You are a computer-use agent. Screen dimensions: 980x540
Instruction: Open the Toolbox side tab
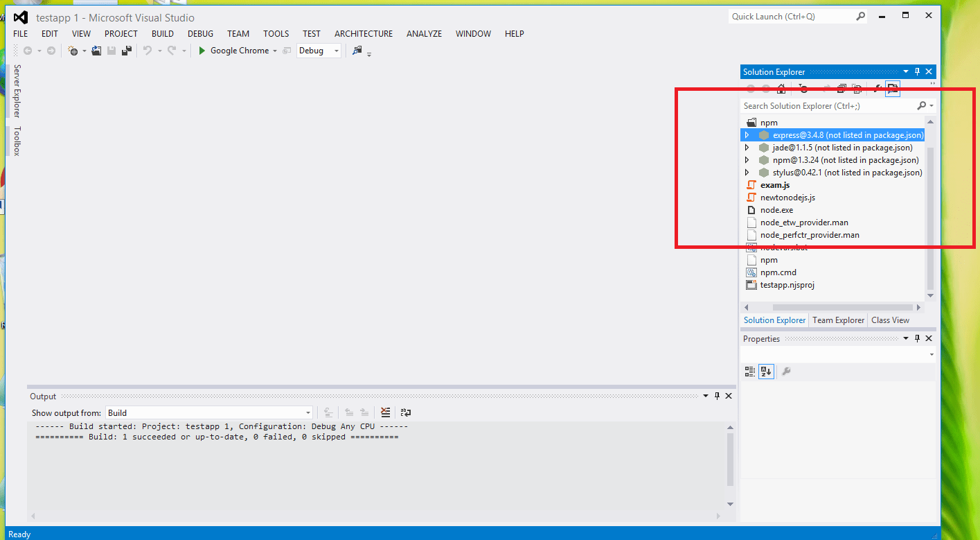[x=17, y=141]
